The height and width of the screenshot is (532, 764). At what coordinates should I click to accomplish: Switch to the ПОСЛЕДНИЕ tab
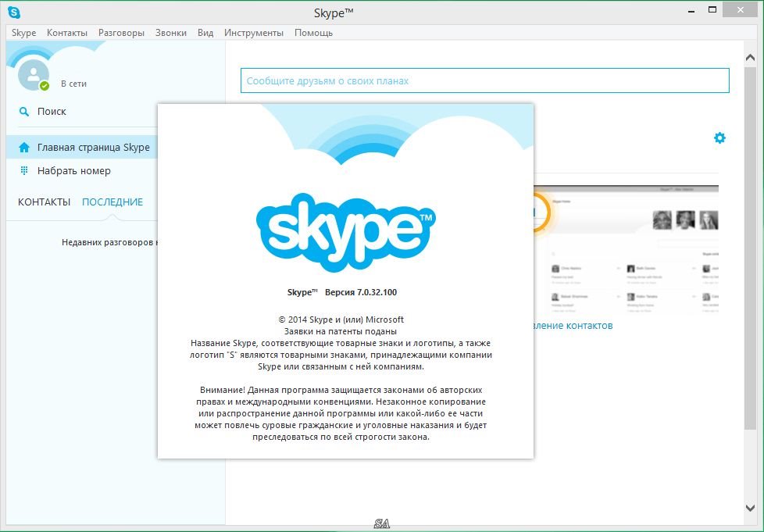(x=112, y=202)
